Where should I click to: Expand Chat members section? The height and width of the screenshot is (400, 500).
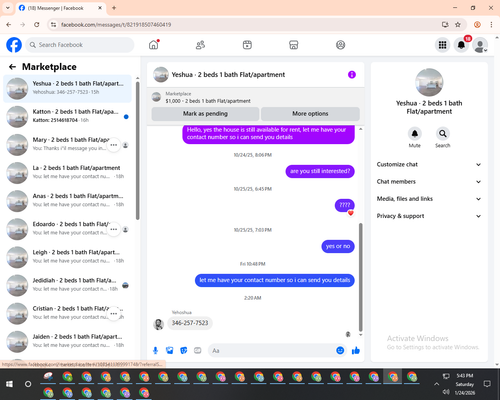(429, 182)
